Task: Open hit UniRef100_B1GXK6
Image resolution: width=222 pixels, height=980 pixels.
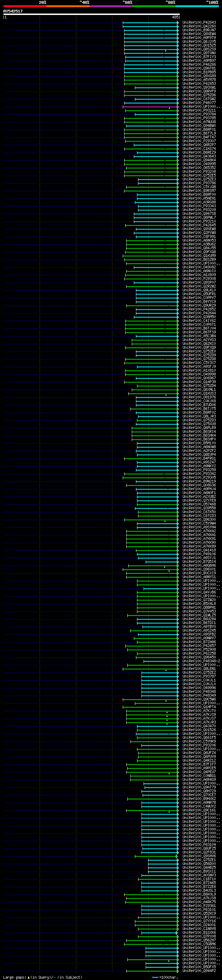Action: (x=199, y=932)
